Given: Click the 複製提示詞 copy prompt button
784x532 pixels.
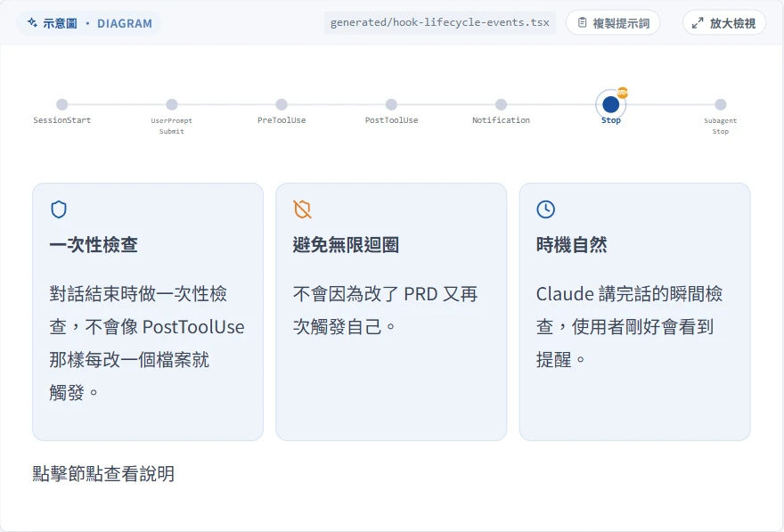Looking at the screenshot, I should tap(613, 23).
